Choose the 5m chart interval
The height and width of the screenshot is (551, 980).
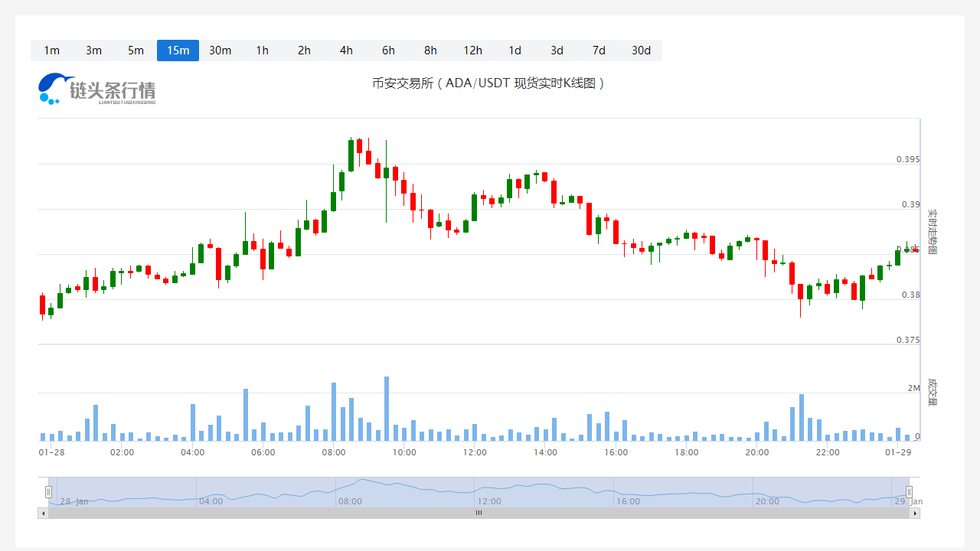[136, 51]
